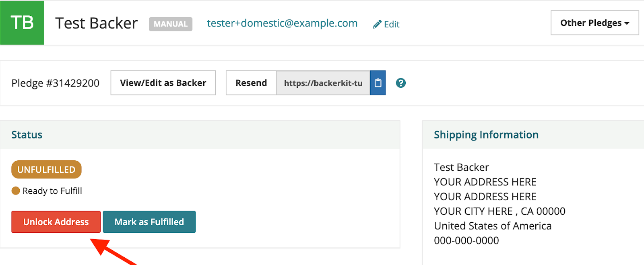Click the gray MANUAL badge
The width and height of the screenshot is (644, 265).
point(171,24)
